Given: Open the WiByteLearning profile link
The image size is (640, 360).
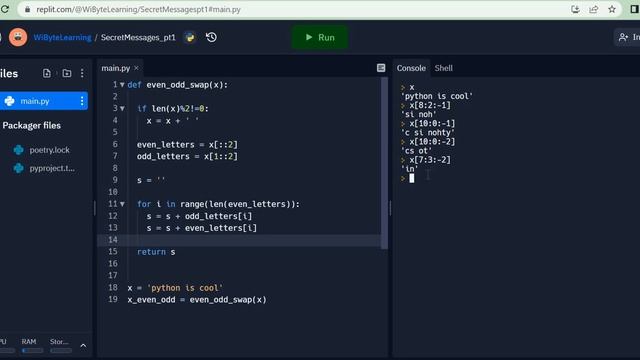Looking at the screenshot, I should (62, 38).
